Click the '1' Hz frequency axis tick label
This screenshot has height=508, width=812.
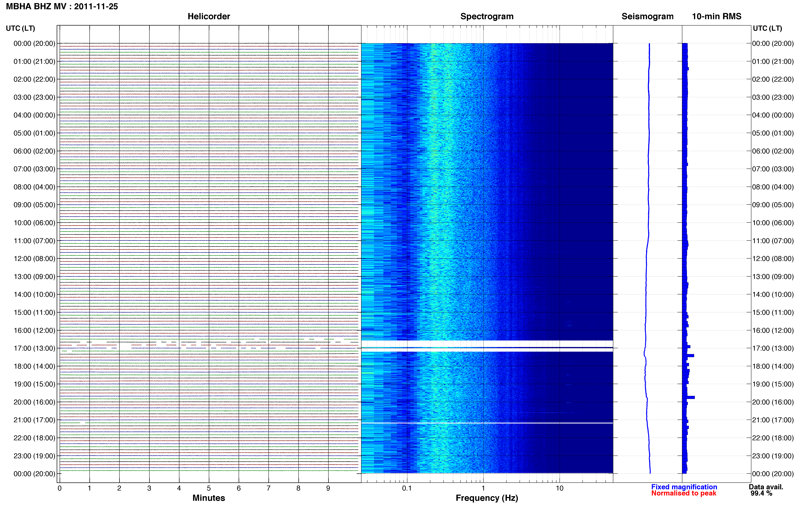click(483, 488)
